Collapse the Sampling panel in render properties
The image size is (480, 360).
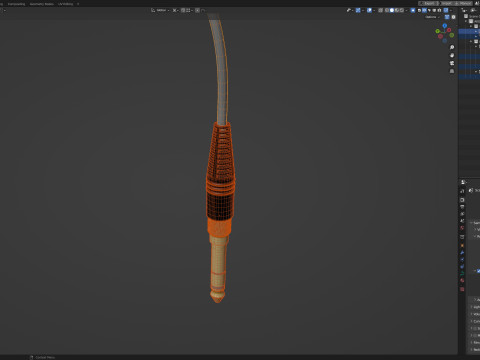pyautogui.click(x=475, y=222)
